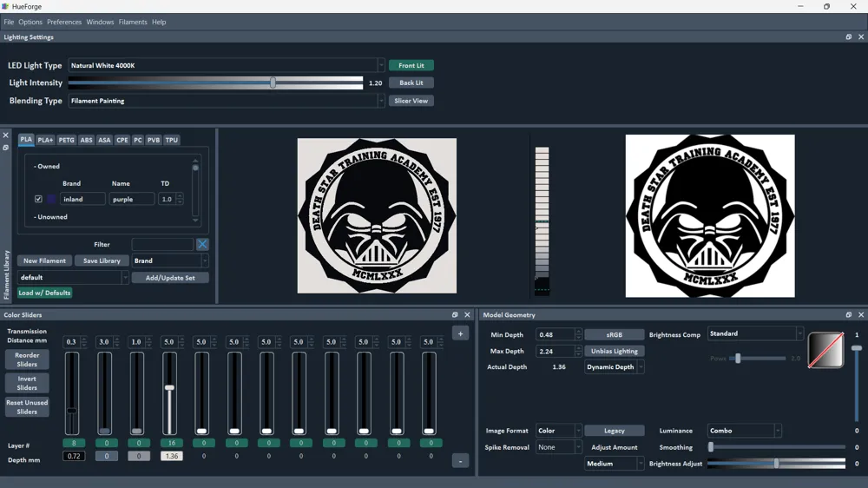Remove a color slider with minus button

click(x=461, y=461)
